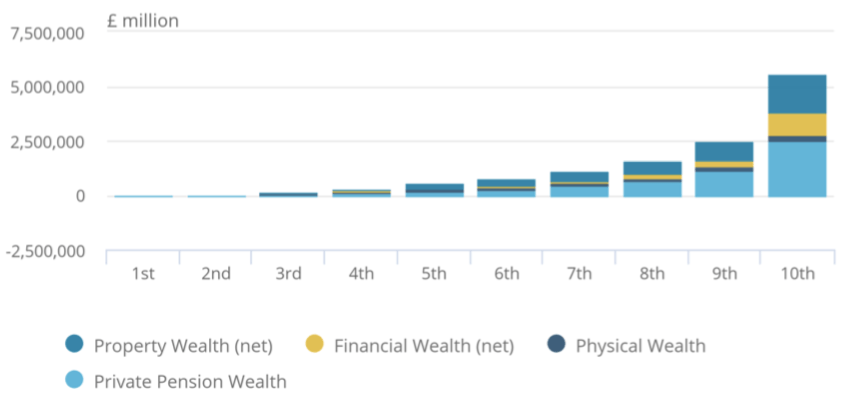Select the 5th decile stacked bar
The image size is (847, 411).
[x=433, y=190]
